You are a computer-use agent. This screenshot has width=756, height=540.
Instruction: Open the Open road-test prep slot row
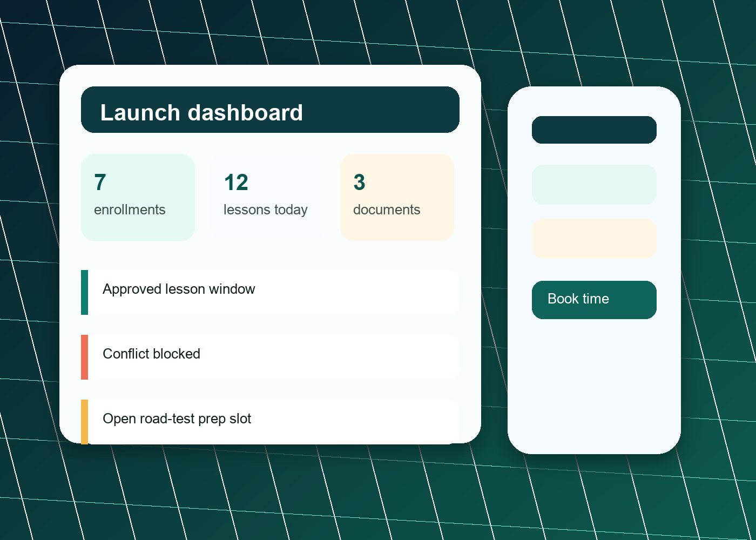[x=270, y=422]
